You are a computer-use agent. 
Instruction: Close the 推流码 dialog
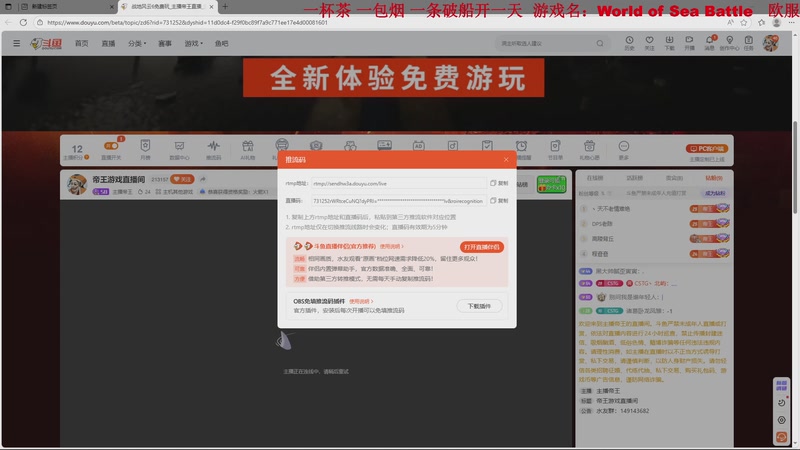[506, 160]
